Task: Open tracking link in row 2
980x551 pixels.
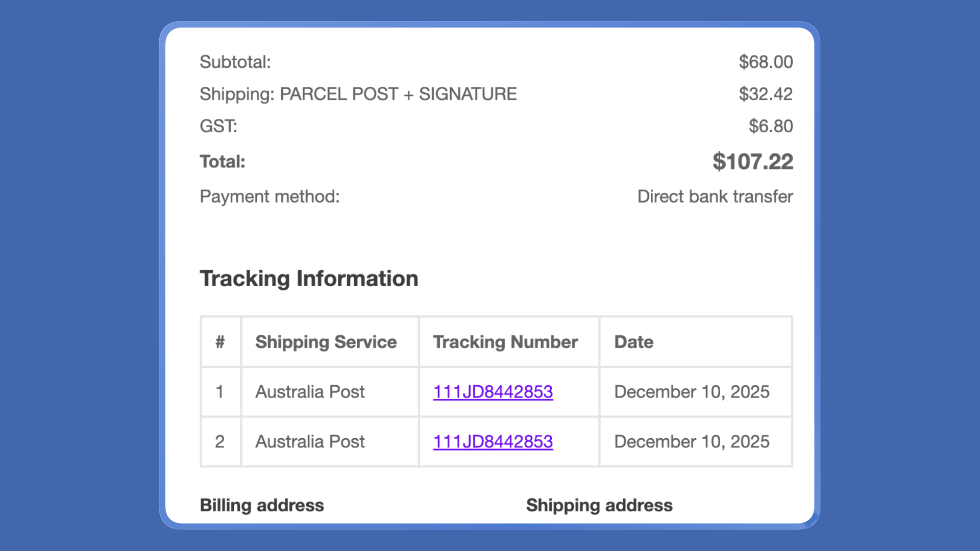Action: pos(493,441)
